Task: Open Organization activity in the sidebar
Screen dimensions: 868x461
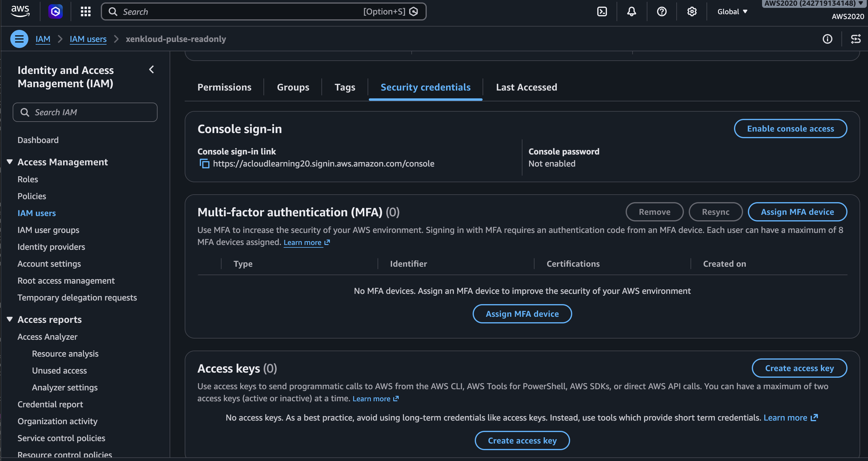Action: click(58, 421)
